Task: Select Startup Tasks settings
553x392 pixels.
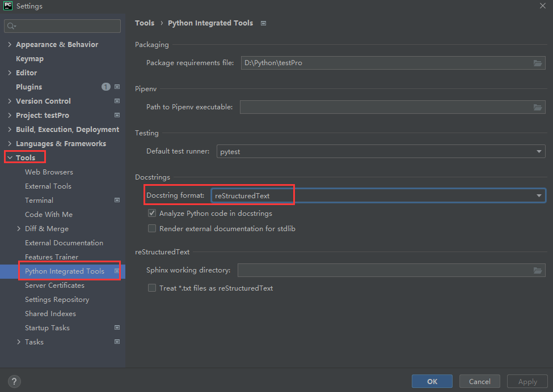Action: (47, 327)
